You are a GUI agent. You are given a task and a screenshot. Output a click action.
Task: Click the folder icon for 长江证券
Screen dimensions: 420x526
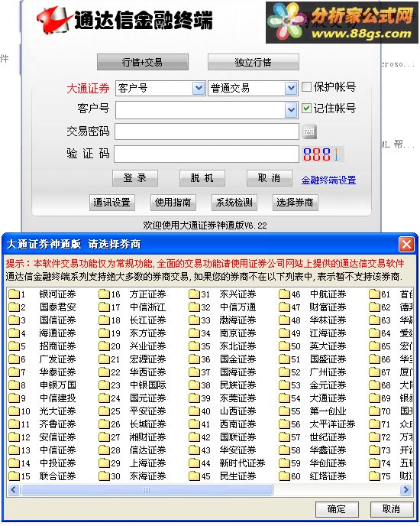click(x=105, y=320)
